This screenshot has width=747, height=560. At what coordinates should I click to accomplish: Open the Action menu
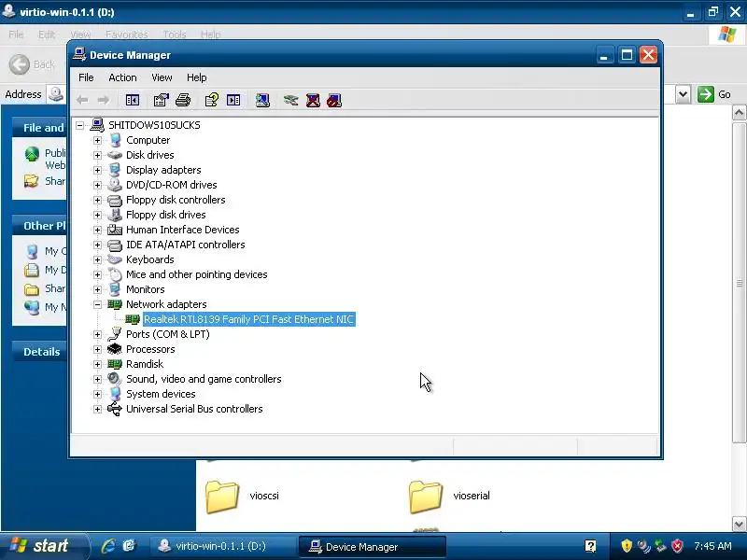coord(122,77)
